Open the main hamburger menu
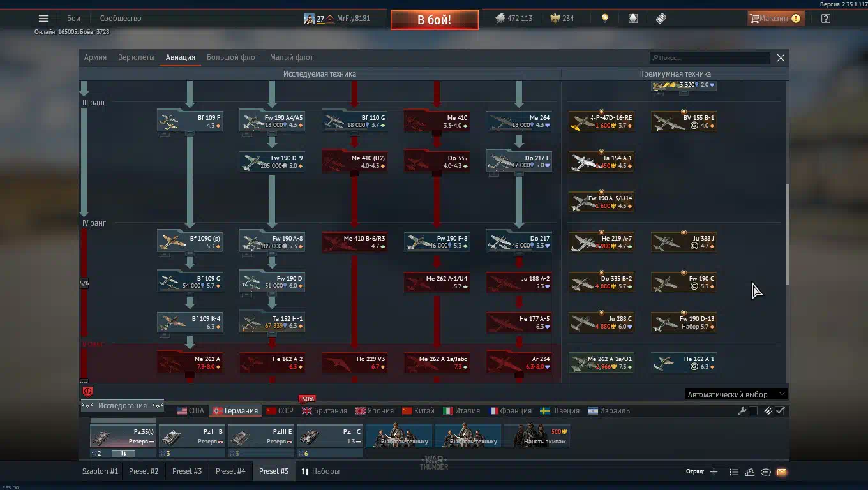Viewport: 868px width, 490px height. pos(43,19)
